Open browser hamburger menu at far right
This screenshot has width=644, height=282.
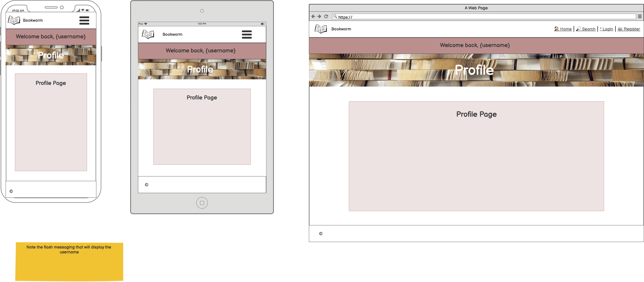pos(640,17)
